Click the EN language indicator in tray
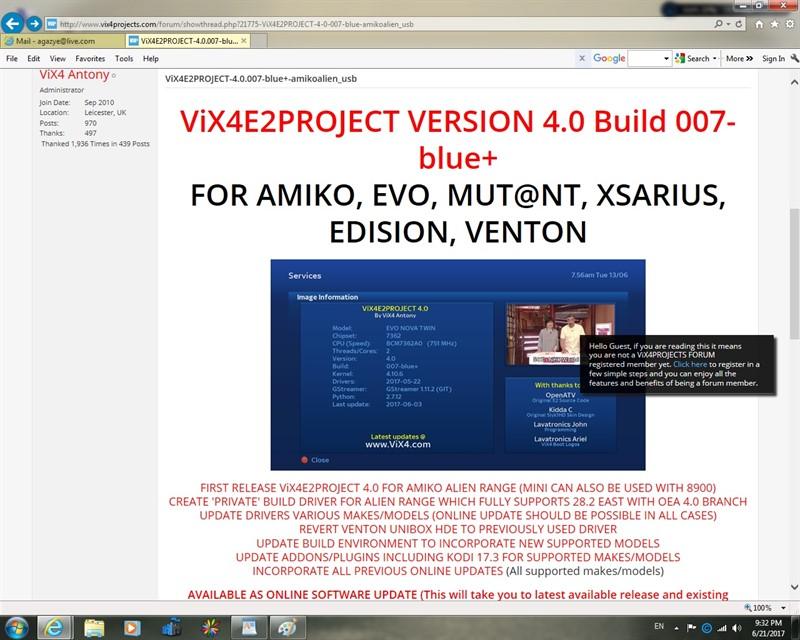 pyautogui.click(x=659, y=626)
